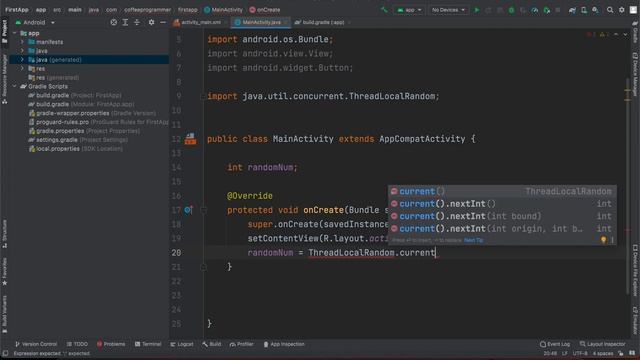Viewport: 640px width, 360px height.
Task: Open the Favorites sidebar tool window
Action: (4, 272)
